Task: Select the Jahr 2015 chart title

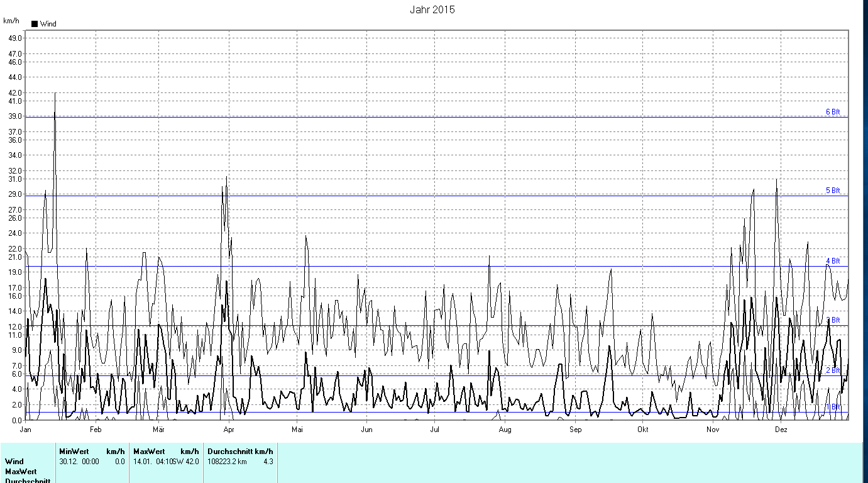Action: point(432,9)
